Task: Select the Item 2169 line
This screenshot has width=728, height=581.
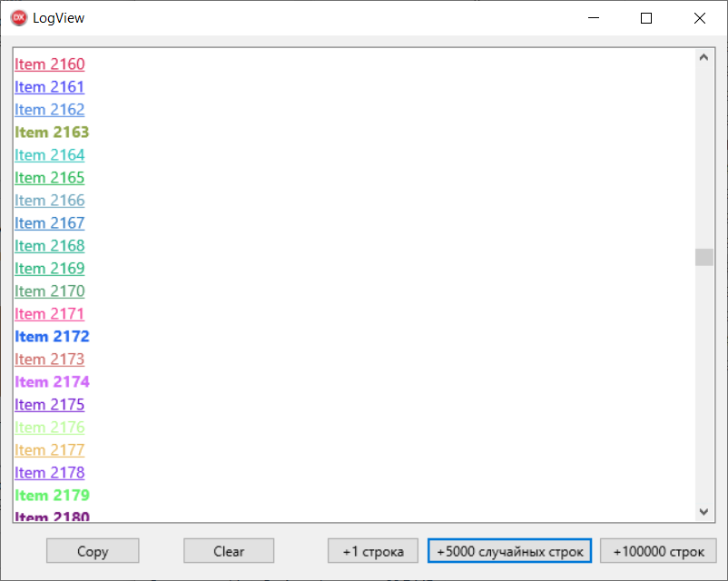Action: [x=50, y=269]
